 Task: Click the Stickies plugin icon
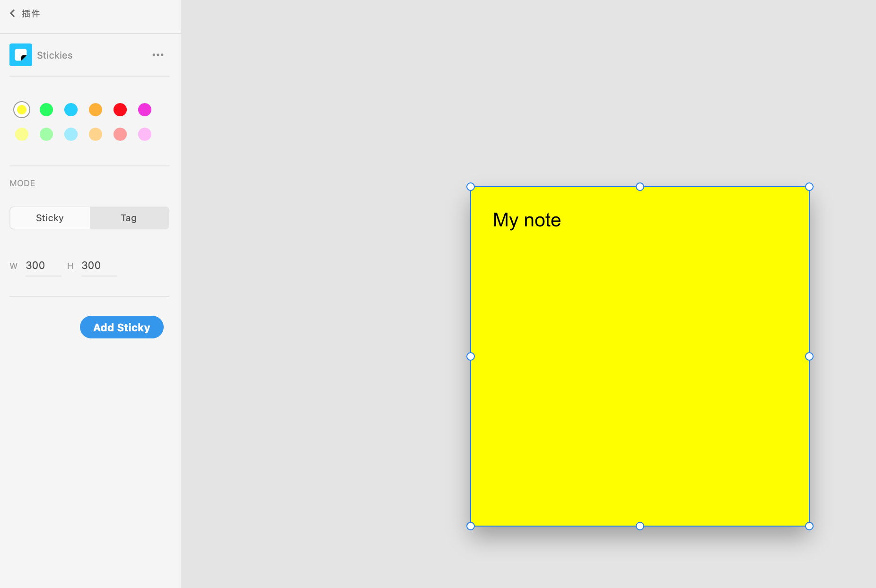pyautogui.click(x=21, y=55)
